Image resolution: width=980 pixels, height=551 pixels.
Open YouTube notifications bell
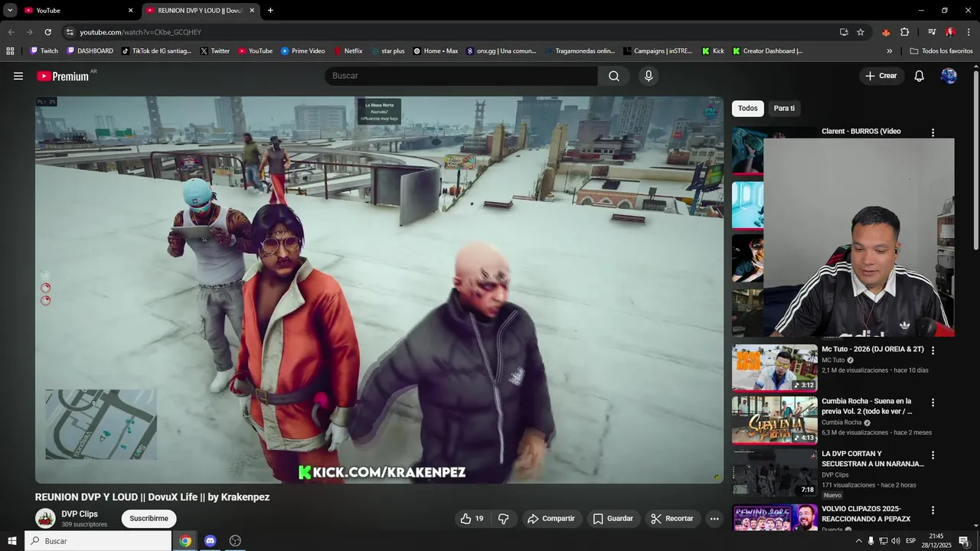920,76
